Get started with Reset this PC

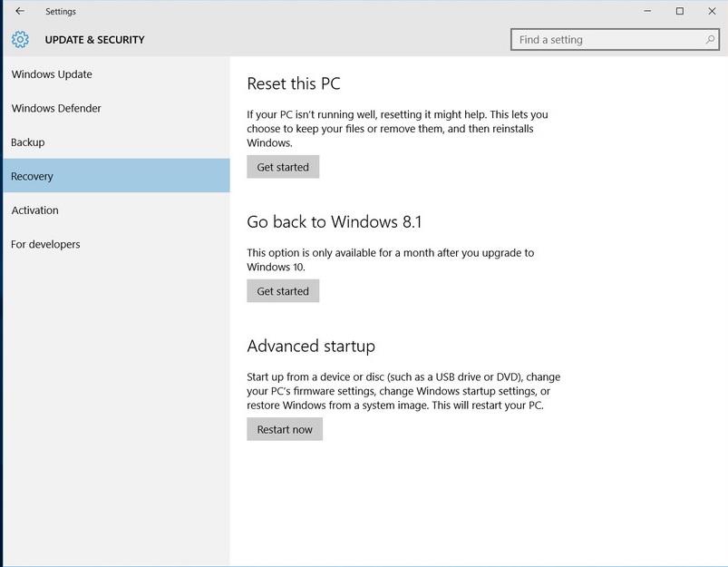[x=283, y=167]
